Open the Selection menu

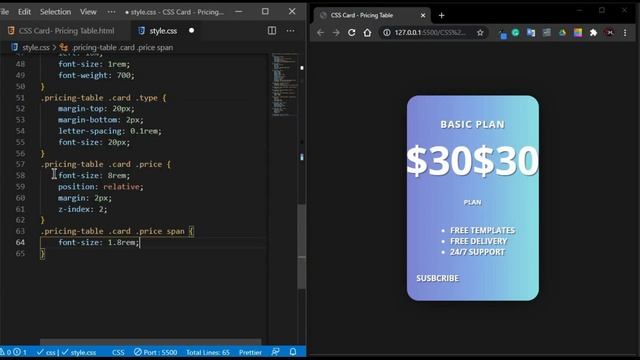coord(55,12)
